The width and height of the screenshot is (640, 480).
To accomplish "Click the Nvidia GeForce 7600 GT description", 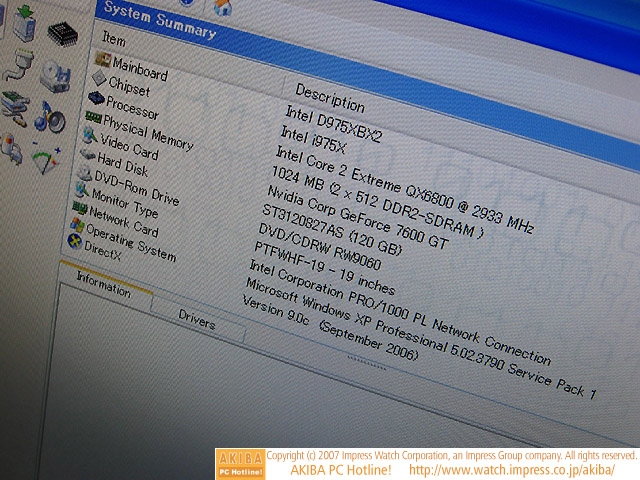I will click(358, 217).
